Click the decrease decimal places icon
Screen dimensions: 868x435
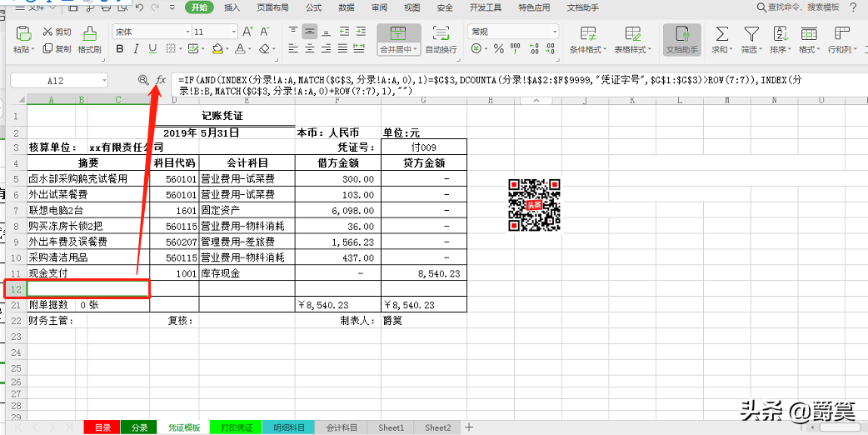(551, 48)
